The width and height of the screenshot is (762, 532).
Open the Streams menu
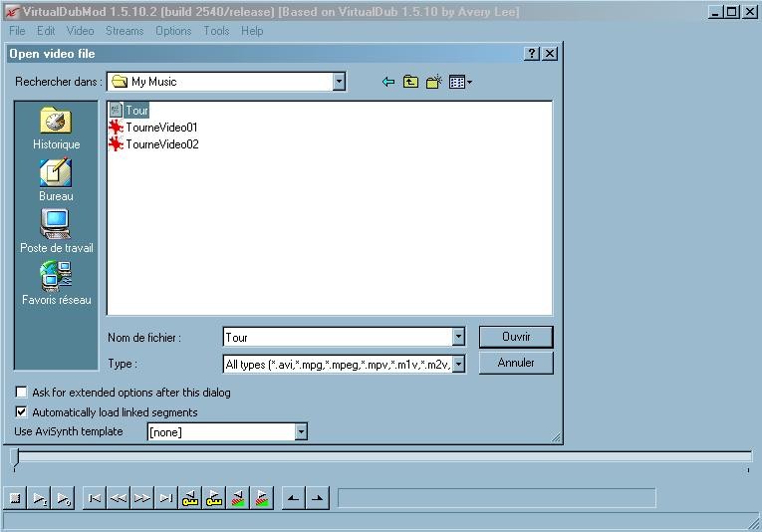click(125, 31)
